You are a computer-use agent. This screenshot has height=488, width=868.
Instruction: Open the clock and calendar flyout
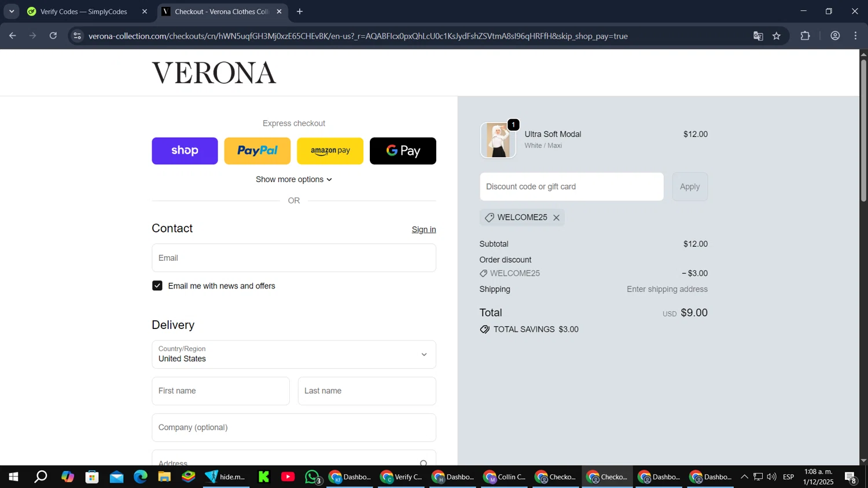pos(818,477)
